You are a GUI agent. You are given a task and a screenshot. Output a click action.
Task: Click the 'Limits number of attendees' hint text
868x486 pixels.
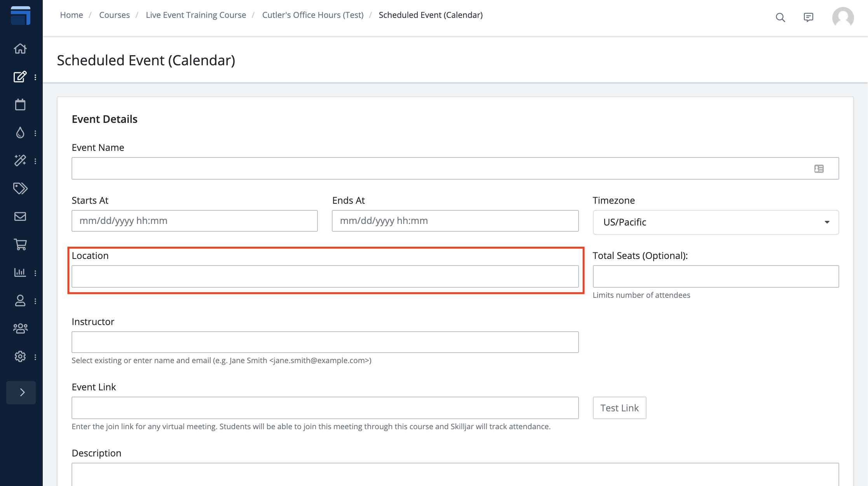[x=641, y=295]
